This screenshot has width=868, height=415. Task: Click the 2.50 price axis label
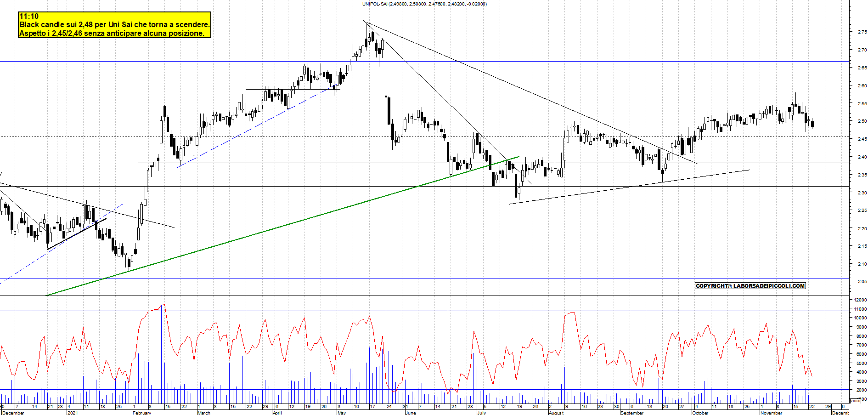(x=862, y=121)
